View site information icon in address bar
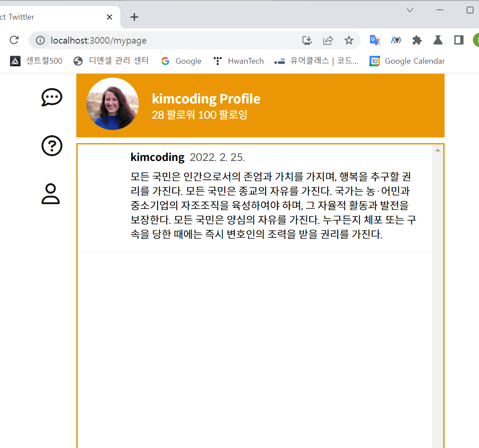Viewport: 479px width, 448px height. (x=40, y=40)
